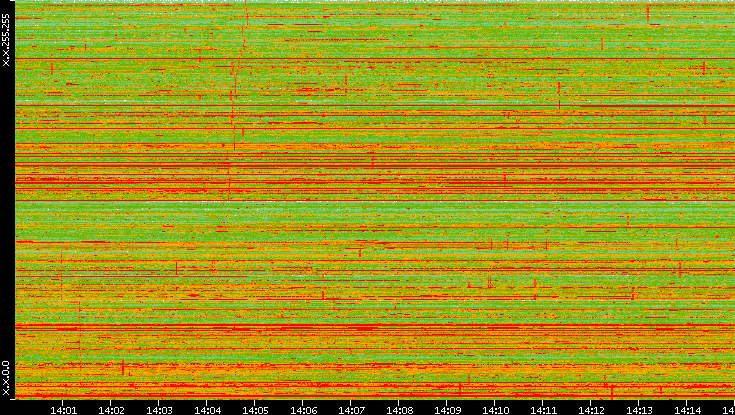Select the 14:01 time axis label

[62, 410]
